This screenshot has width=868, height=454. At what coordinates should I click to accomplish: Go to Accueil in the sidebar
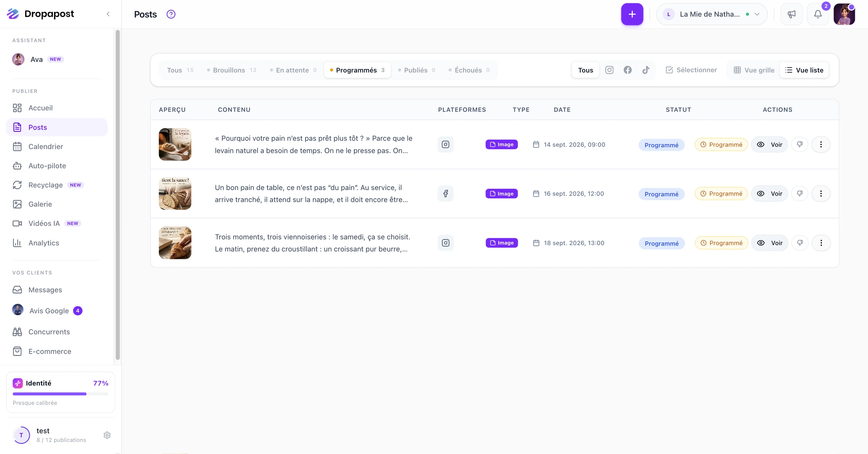tap(57, 108)
